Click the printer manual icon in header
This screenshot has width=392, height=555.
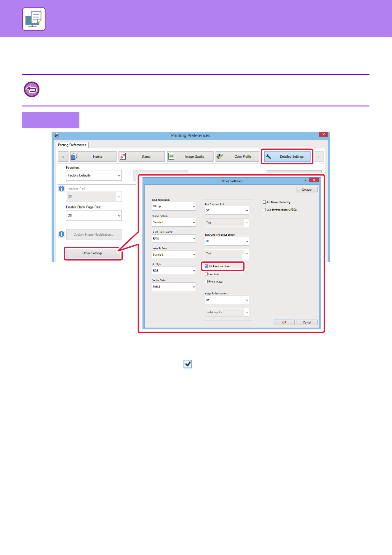point(34,19)
